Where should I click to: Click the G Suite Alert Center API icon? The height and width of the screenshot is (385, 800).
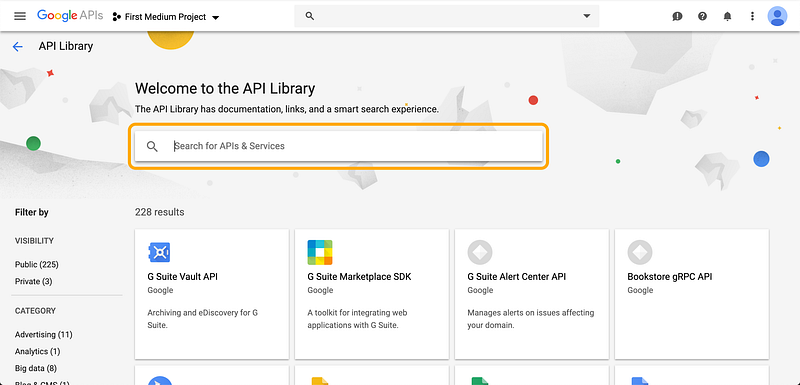[x=480, y=252]
